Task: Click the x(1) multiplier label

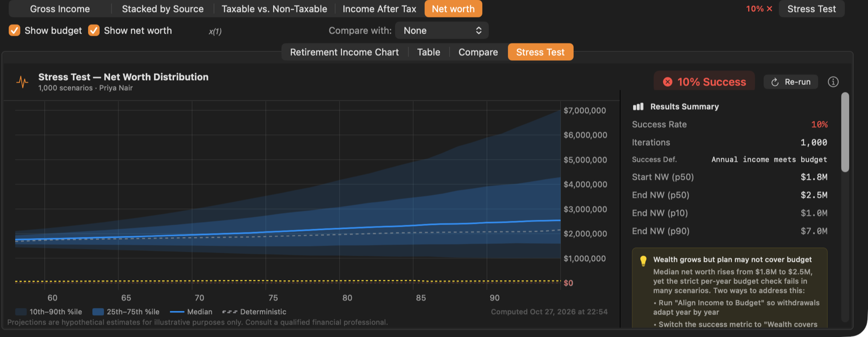Action: (x=215, y=32)
